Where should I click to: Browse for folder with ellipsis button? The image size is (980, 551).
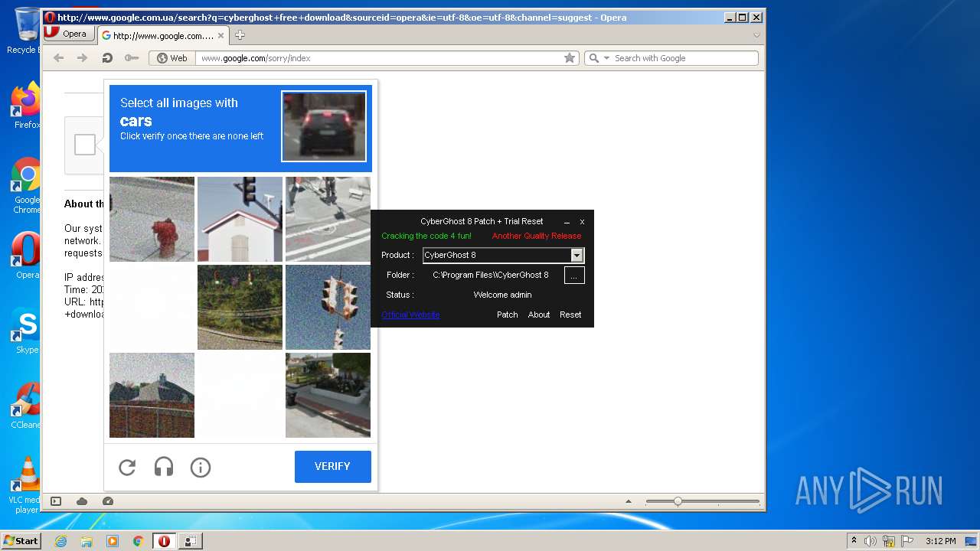pyautogui.click(x=574, y=275)
